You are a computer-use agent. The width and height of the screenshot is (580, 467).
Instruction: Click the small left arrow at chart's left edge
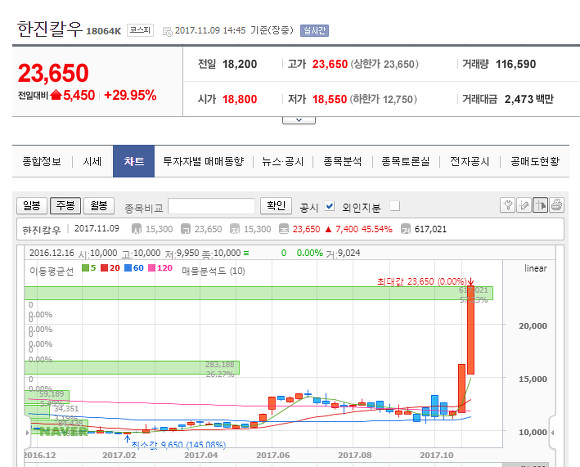point(27,432)
